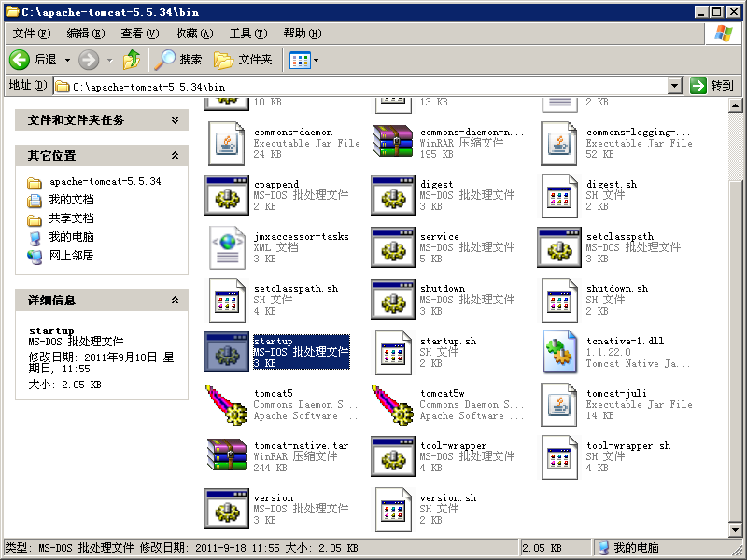Select the shutdown.sh file icon
Screen dimensions: 747x560
click(559, 301)
